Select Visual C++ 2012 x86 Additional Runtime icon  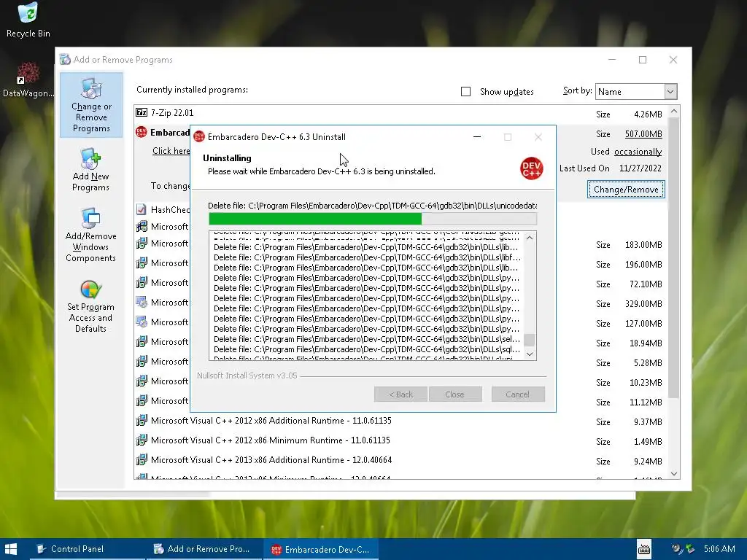142,421
